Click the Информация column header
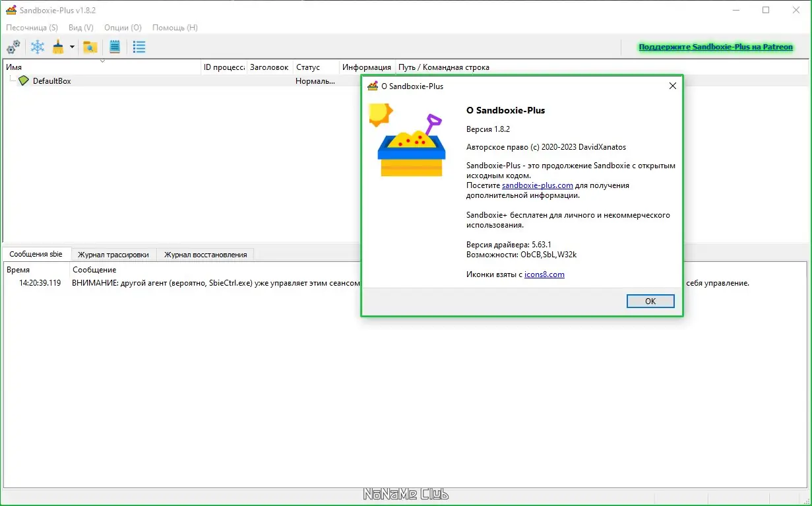Image resolution: width=812 pixels, height=506 pixels. 367,67
